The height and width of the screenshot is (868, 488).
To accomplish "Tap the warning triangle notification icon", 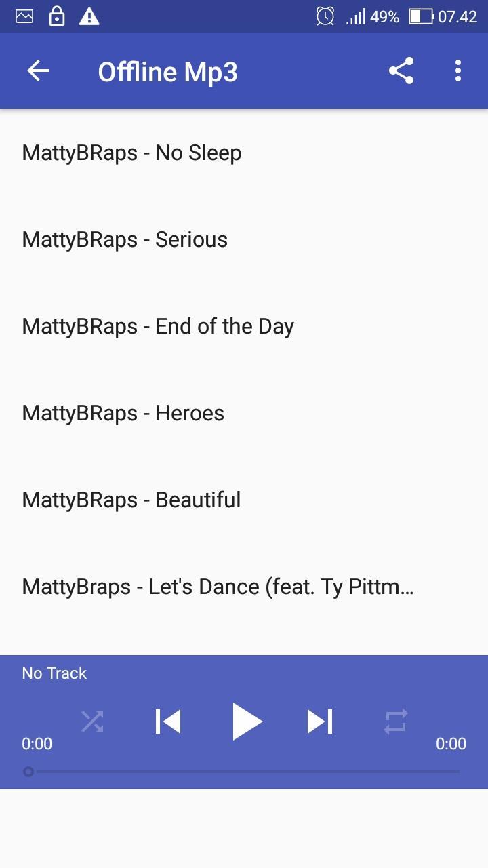I will [x=89, y=16].
